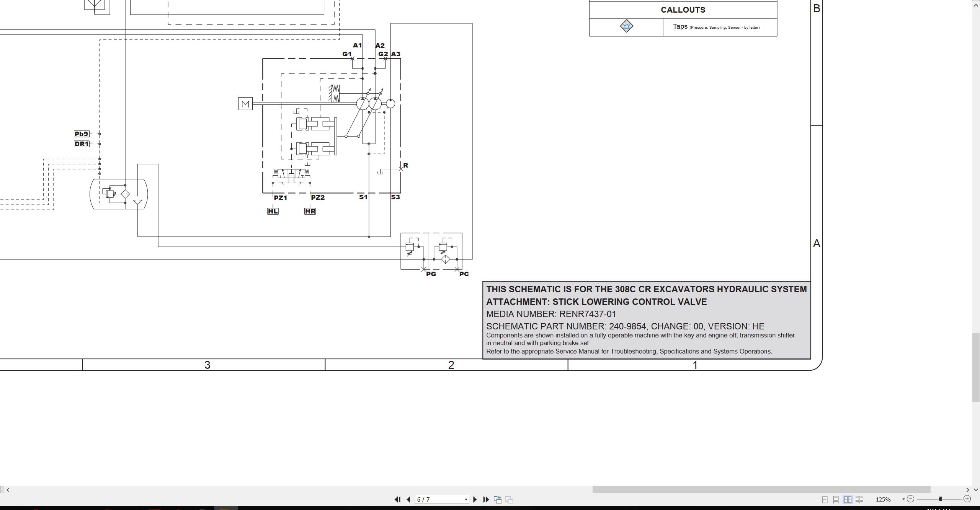
Task: Click the S3 port label
Action: pyautogui.click(x=395, y=197)
